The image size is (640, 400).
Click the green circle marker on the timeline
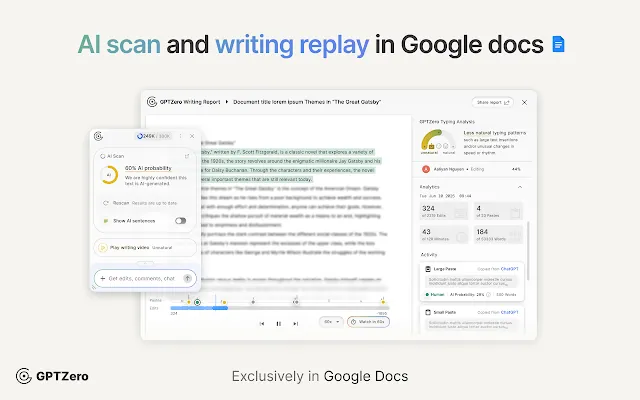[x=197, y=302]
